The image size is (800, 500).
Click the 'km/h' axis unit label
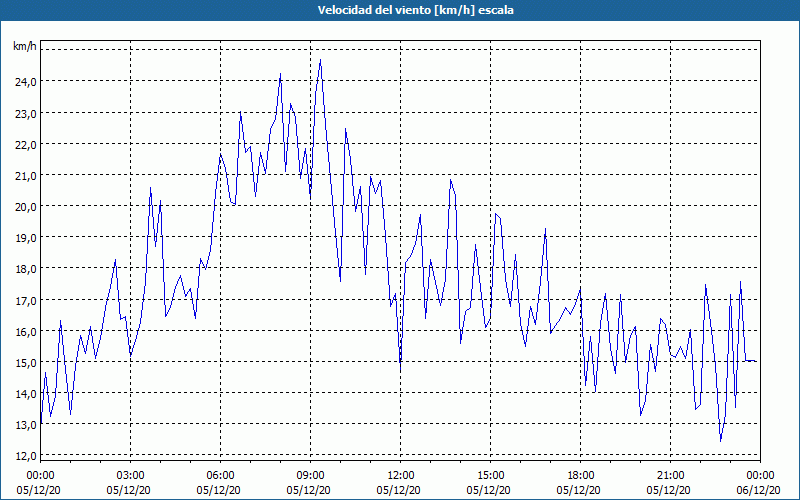tap(25, 46)
